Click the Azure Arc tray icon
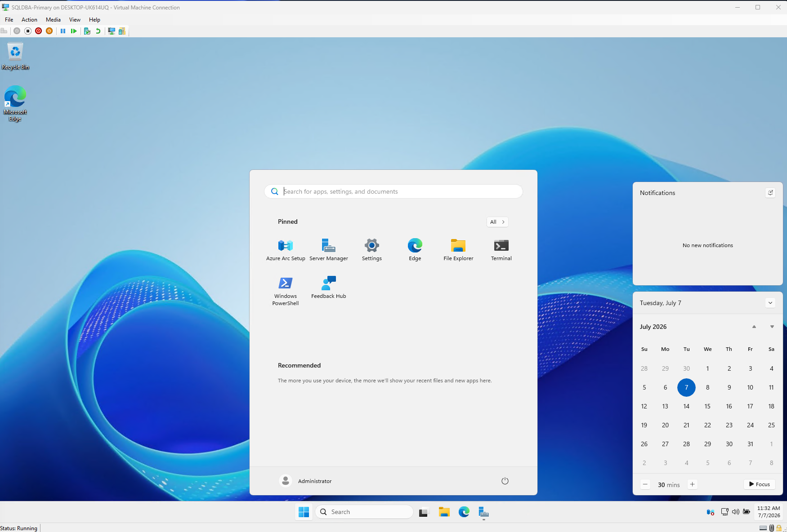The image size is (787, 532). pos(711,512)
